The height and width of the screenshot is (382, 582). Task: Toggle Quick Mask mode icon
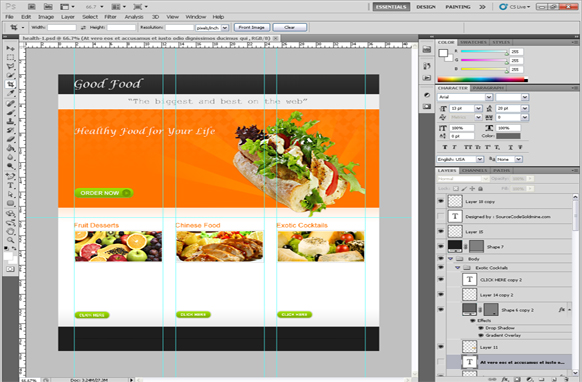pyautogui.click(x=10, y=269)
